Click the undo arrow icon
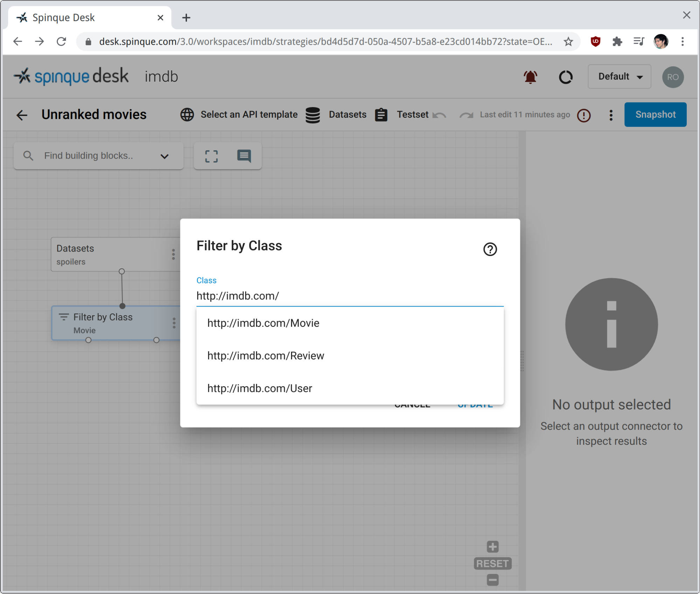The height and width of the screenshot is (594, 700). pyautogui.click(x=439, y=115)
